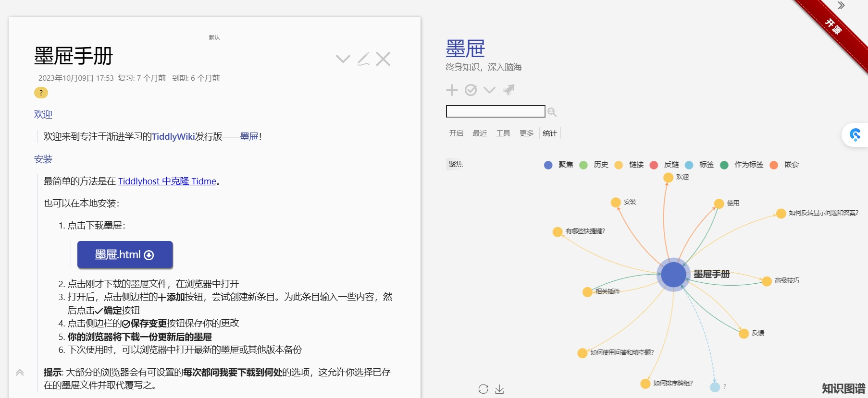Select the 安装 node in graph
This screenshot has height=398, width=868.
616,203
